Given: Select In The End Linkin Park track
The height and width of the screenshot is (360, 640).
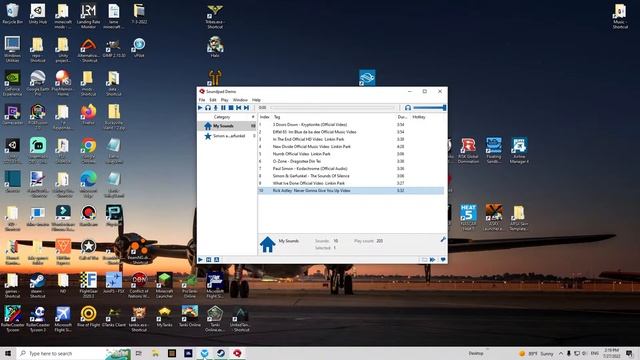Looking at the screenshot, I should tap(351, 139).
